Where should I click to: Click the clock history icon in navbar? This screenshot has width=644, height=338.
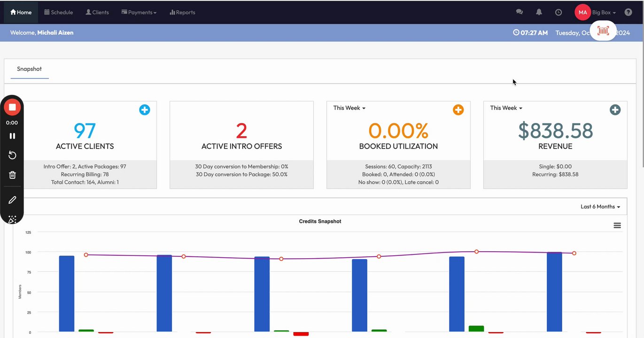(559, 12)
